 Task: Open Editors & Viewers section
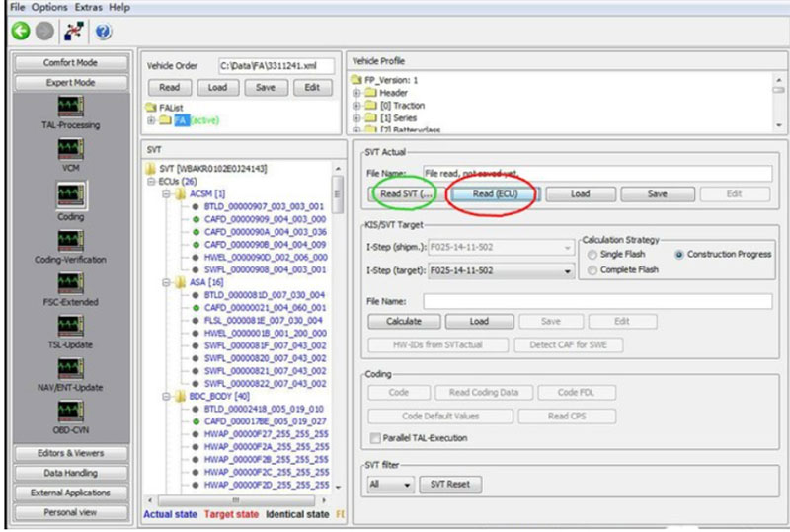pos(70,453)
